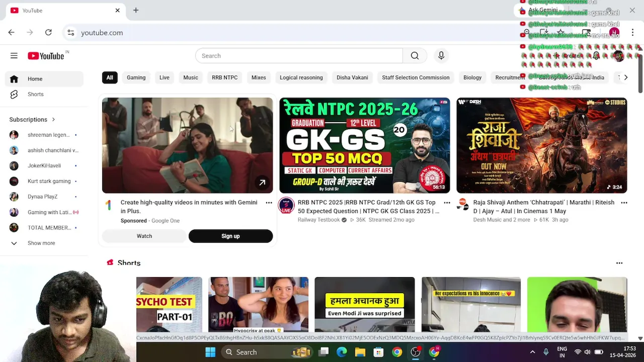Open Kurt stark gaming channel
This screenshot has height=362, width=644.
coord(44,181)
